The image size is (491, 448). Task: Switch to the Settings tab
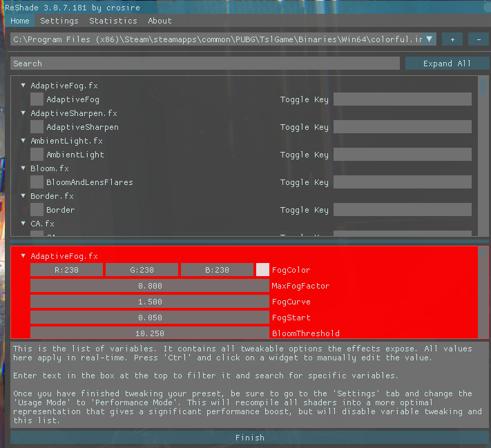coord(59,21)
